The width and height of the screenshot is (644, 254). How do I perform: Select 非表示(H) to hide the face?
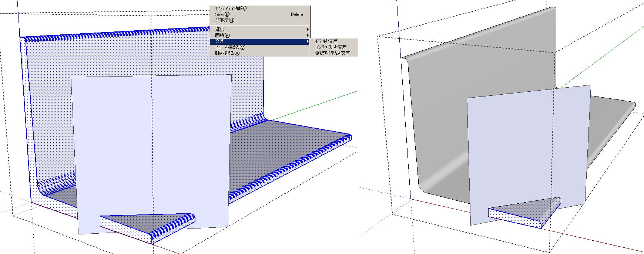[x=260, y=20]
